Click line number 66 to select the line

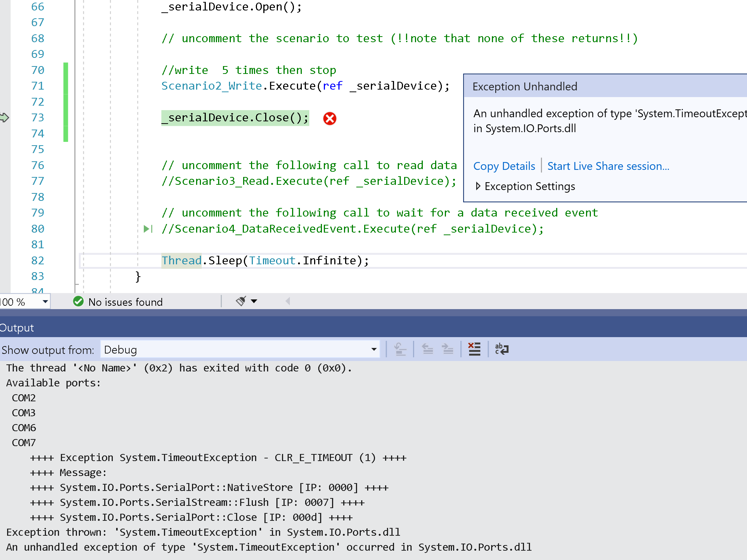(x=37, y=6)
